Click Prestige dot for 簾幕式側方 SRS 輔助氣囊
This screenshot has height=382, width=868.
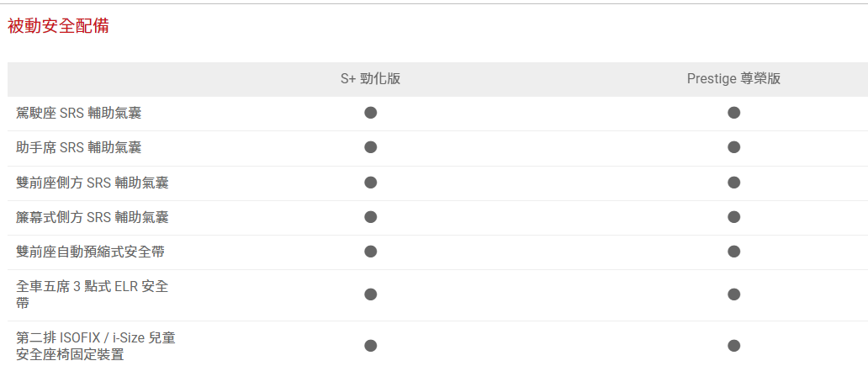point(733,217)
